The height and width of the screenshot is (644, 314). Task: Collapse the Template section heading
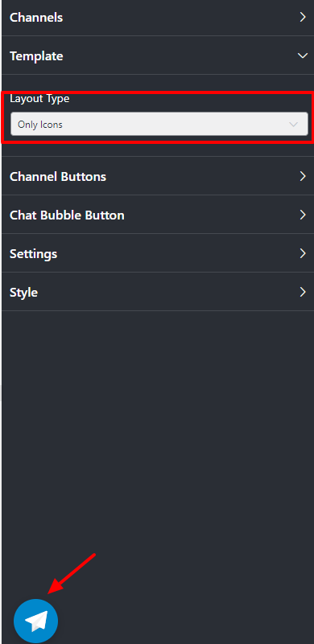[36, 56]
